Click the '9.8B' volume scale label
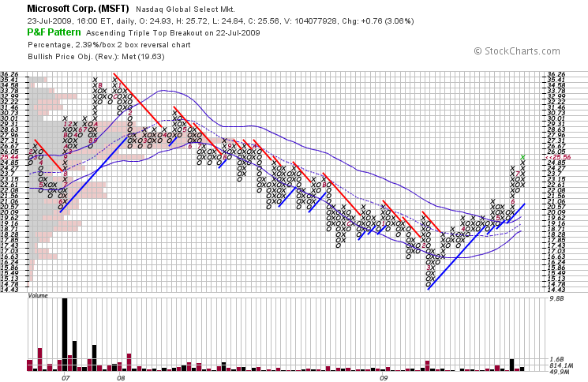The height and width of the screenshot is (382, 588). (557, 299)
